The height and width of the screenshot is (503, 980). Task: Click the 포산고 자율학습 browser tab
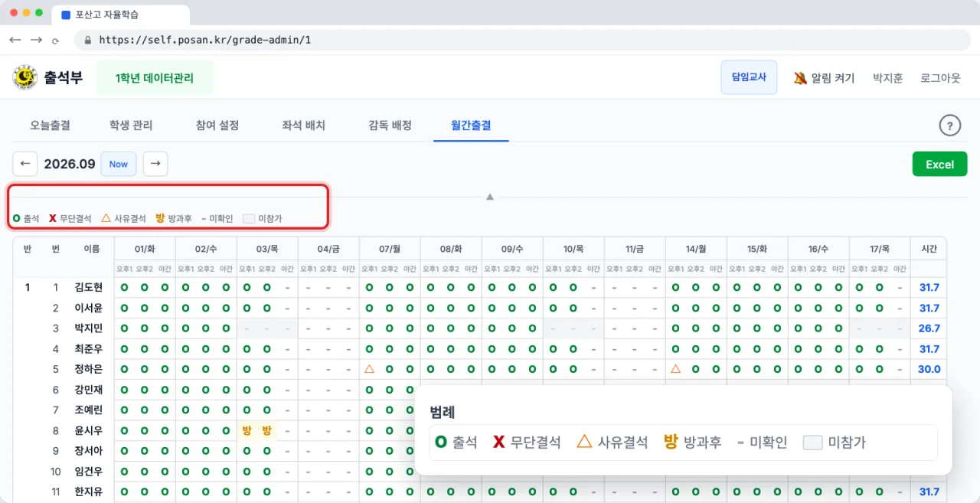(120, 15)
